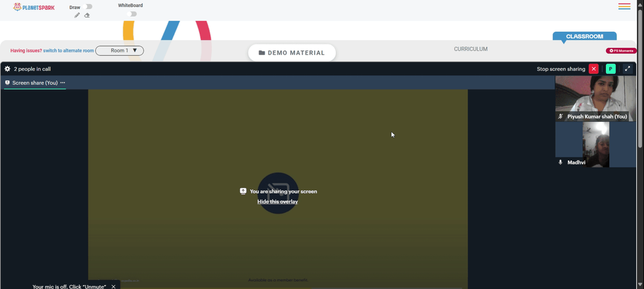Screen dimensions: 644x289
Task: Click Madhvi video thumbnail
Action: (596, 144)
